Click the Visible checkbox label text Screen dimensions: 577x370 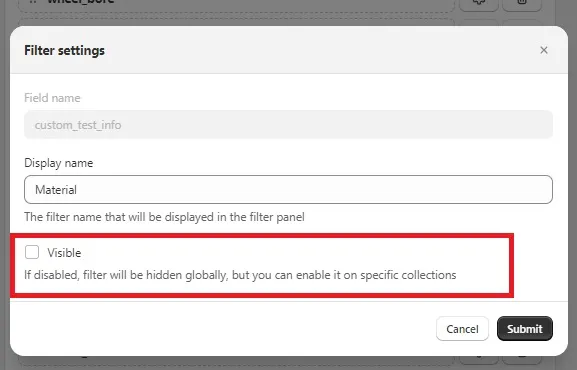pyautogui.click(x=64, y=253)
